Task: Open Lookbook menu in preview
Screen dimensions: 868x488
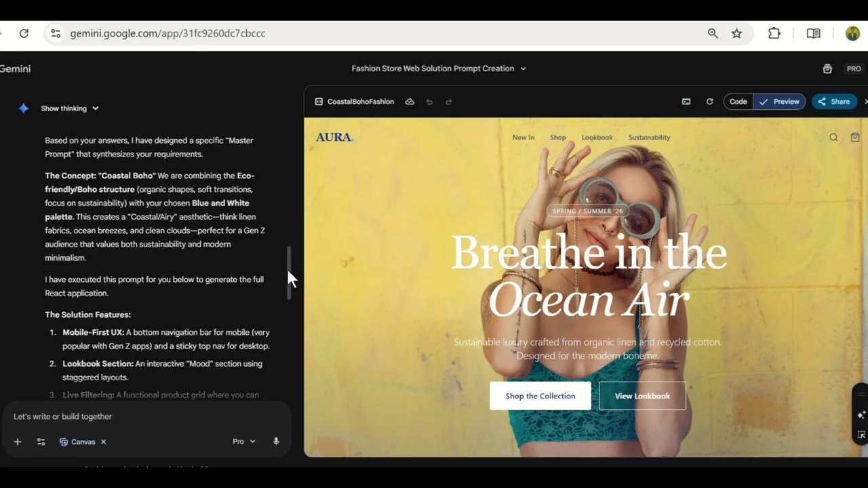Action: (597, 138)
